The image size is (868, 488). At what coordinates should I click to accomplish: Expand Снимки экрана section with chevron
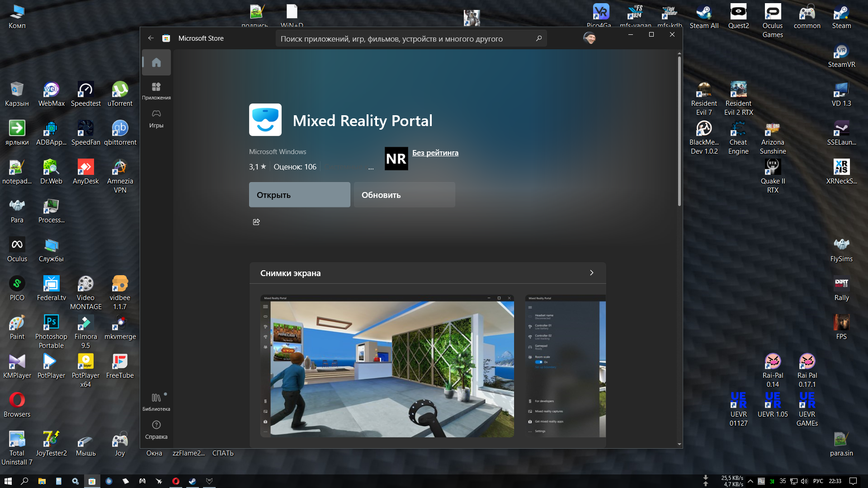pos(591,273)
